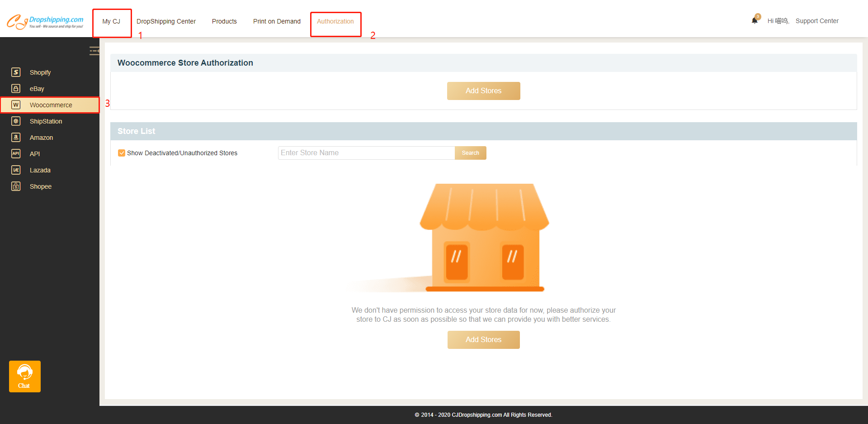Image resolution: width=868 pixels, height=424 pixels.
Task: Click the Shopify icon in sidebar
Action: (16, 72)
